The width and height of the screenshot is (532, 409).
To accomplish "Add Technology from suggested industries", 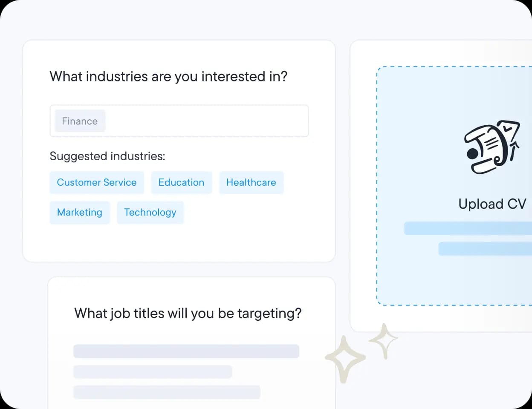I will tap(150, 212).
